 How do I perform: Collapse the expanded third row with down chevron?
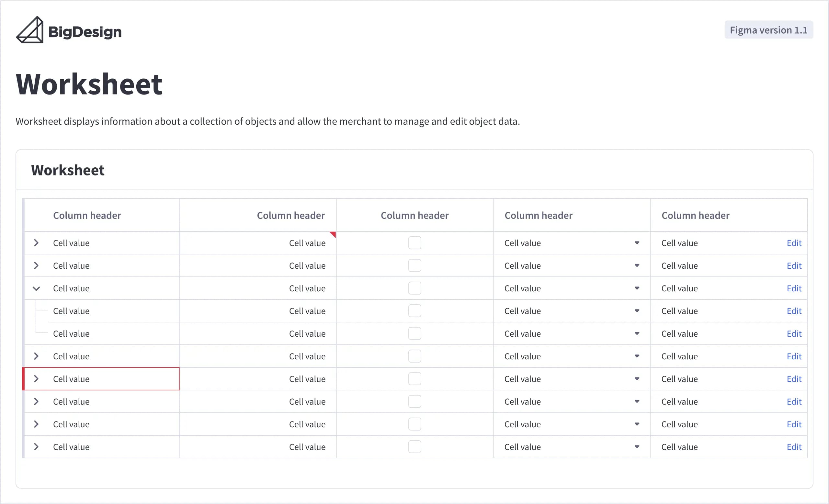point(36,288)
